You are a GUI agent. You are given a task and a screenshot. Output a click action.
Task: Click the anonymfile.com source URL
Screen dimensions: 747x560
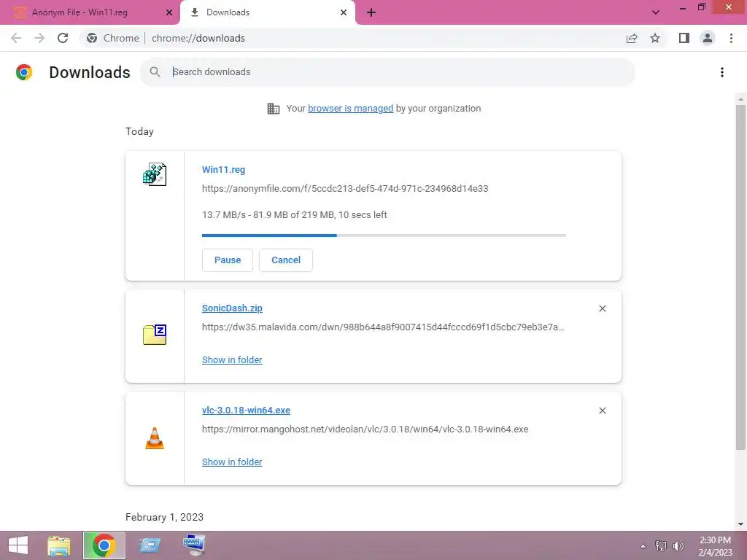point(345,189)
